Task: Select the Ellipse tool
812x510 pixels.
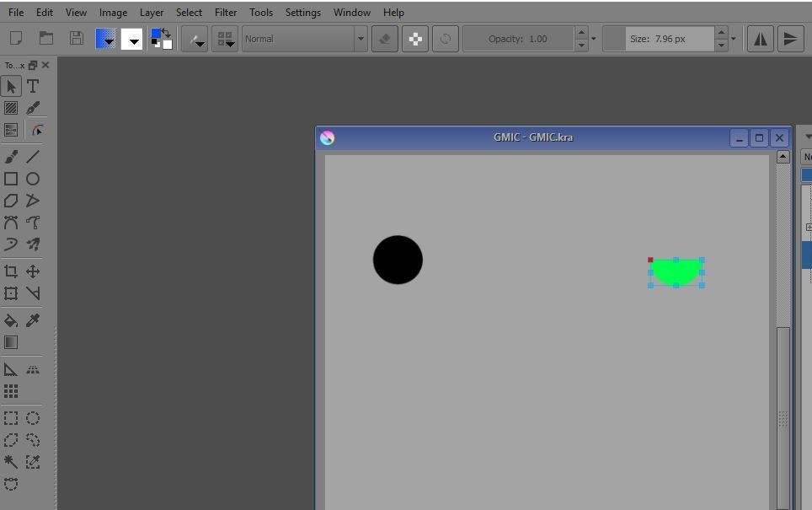Action: click(x=33, y=179)
